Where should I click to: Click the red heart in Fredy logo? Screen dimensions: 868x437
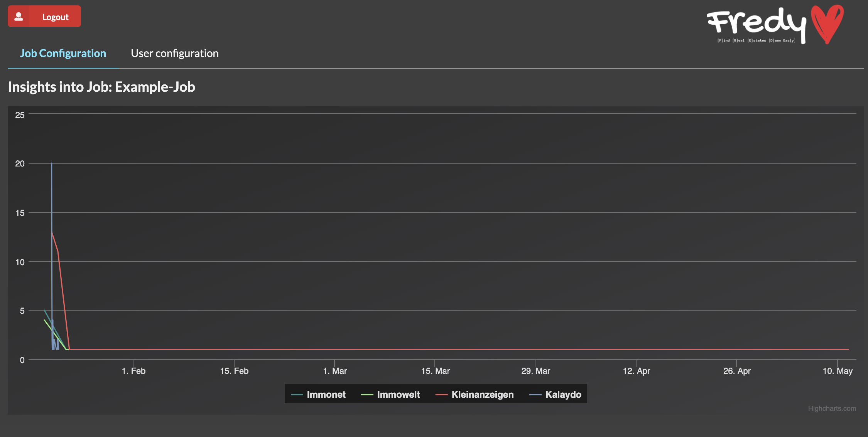[x=827, y=24]
